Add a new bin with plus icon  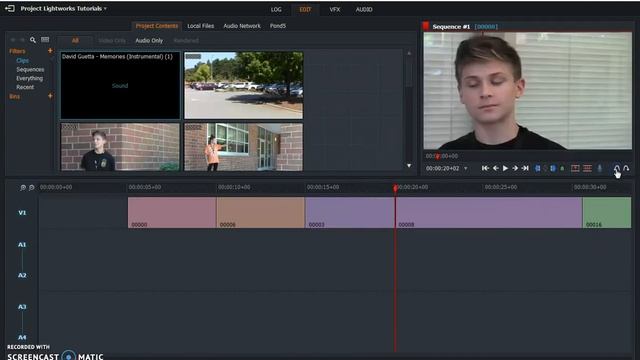click(50, 96)
